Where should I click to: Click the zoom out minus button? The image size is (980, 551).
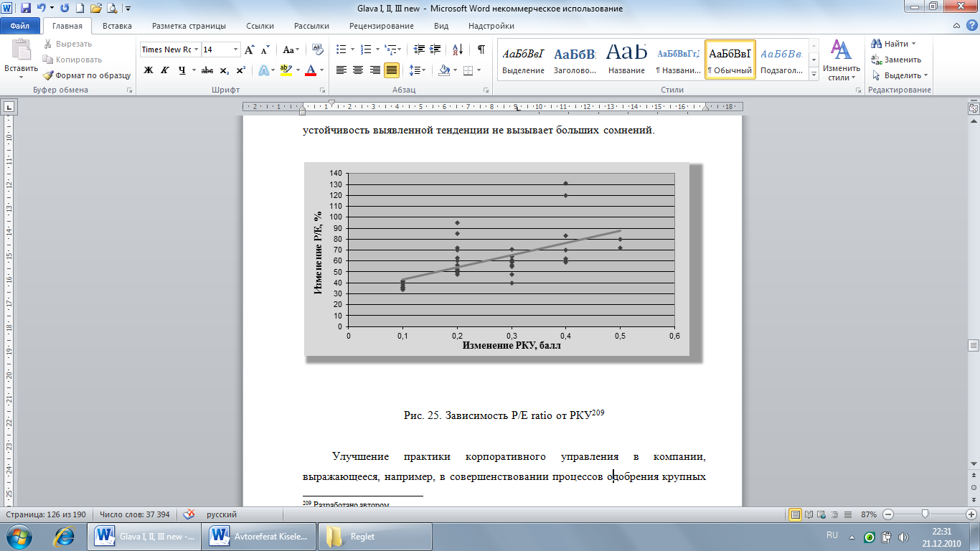pos(888,514)
